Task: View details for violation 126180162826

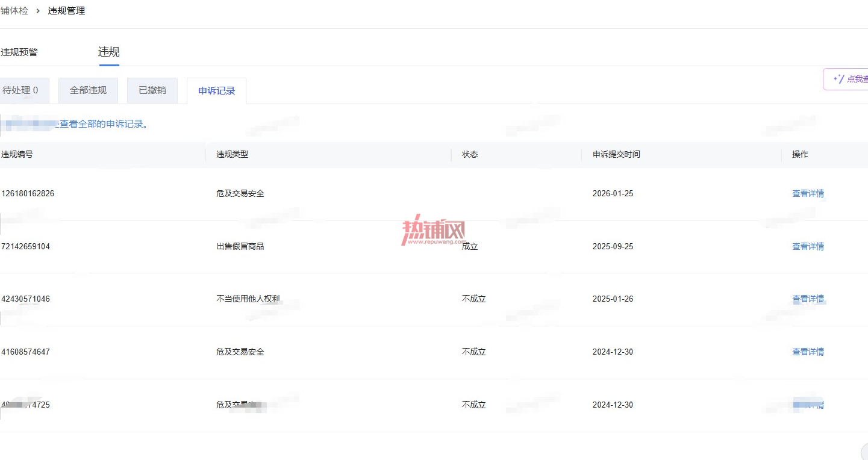Action: tap(808, 193)
